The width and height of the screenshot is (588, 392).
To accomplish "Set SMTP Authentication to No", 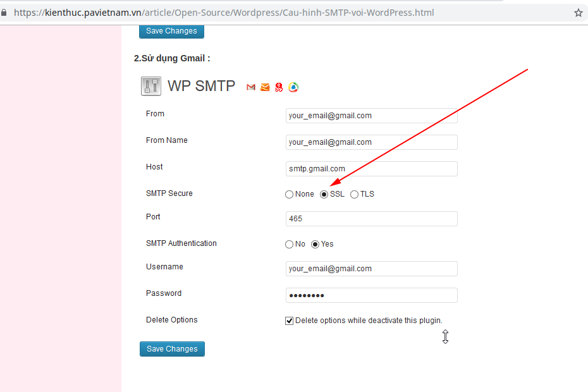I will tap(289, 244).
